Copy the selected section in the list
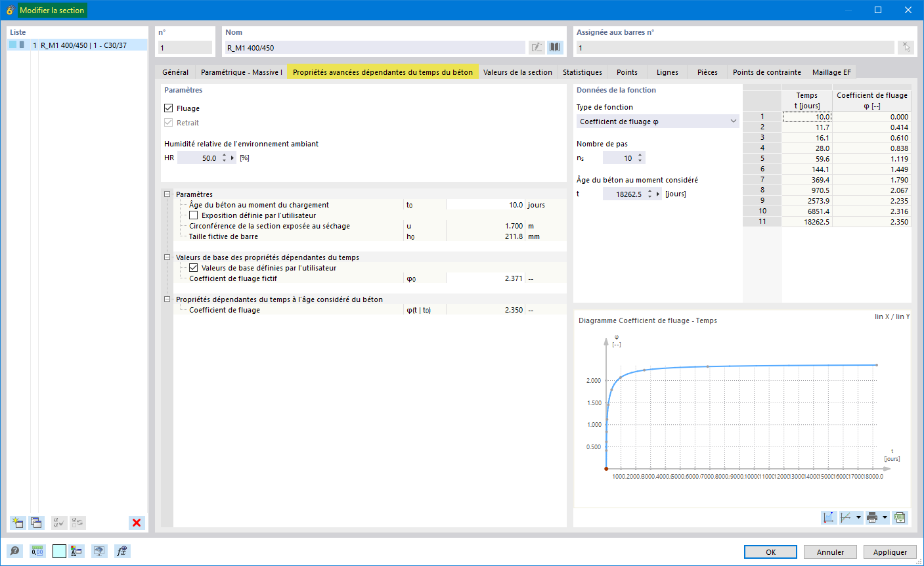This screenshot has height=566, width=924. point(36,523)
